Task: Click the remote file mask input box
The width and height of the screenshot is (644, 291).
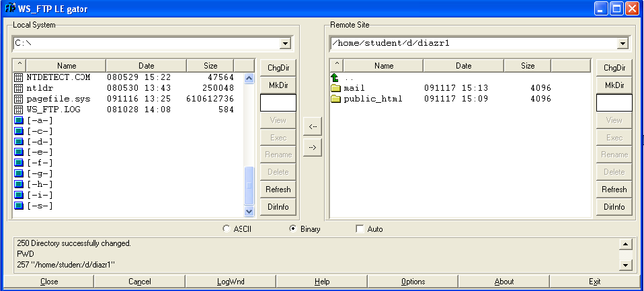Action: 614,103
